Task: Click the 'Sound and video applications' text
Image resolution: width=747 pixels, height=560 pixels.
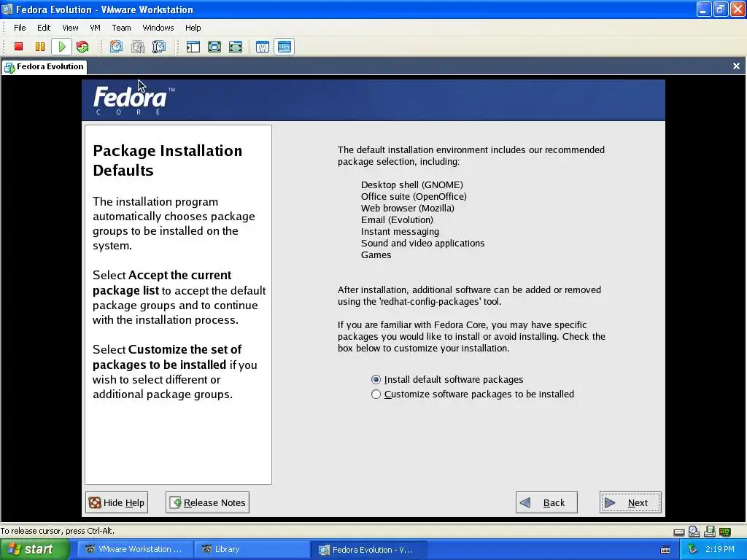Action: pos(422,243)
